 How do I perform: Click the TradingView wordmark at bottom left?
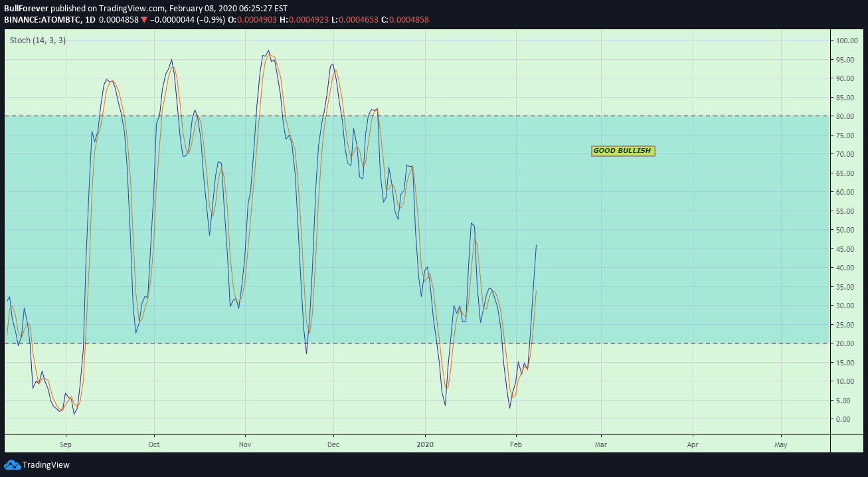pyautogui.click(x=46, y=465)
